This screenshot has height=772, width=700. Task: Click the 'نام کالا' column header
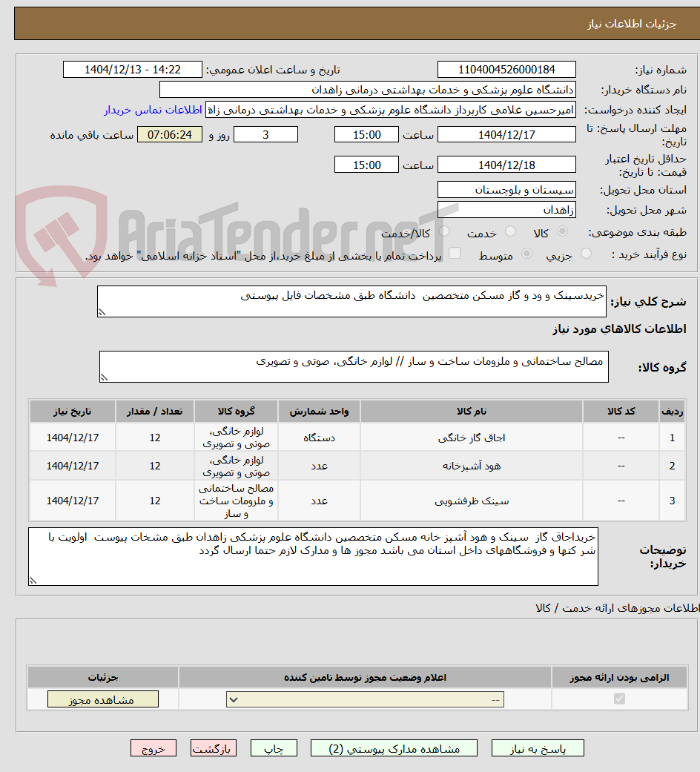472,412
